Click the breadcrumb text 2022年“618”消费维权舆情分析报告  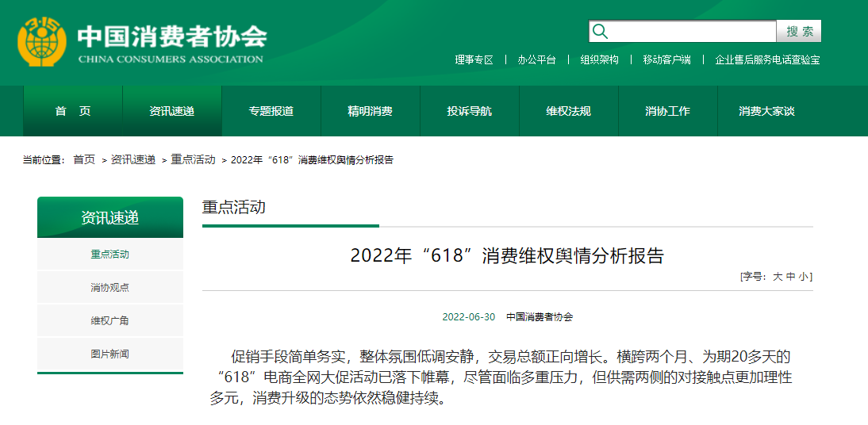pyautogui.click(x=313, y=160)
